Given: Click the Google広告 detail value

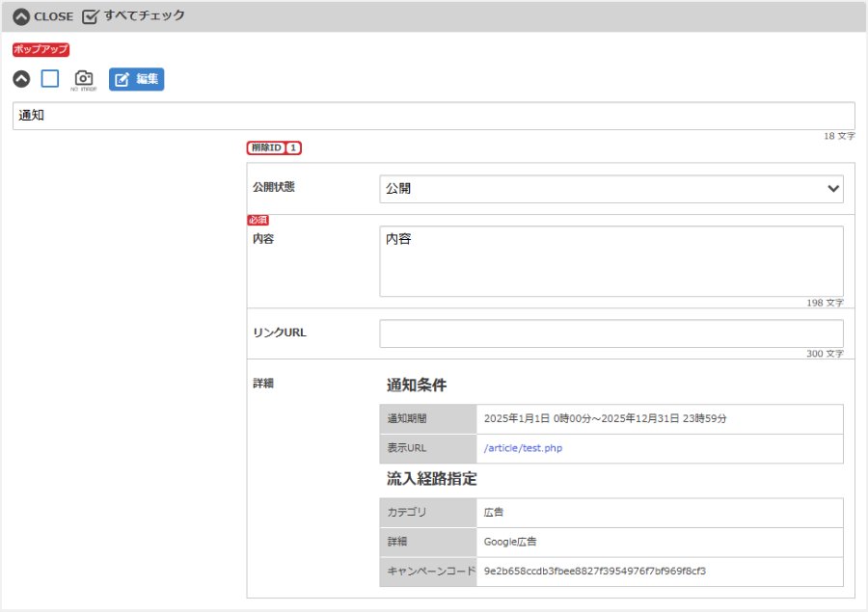Looking at the screenshot, I should 510,542.
